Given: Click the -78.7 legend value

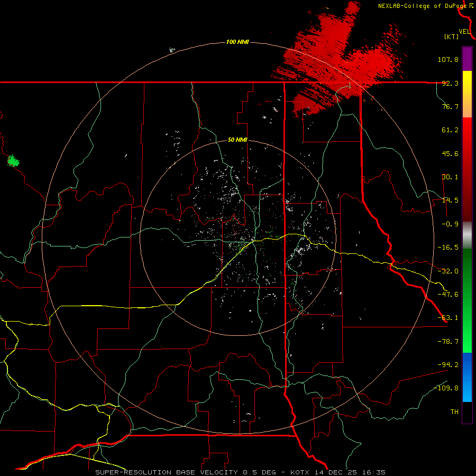Looking at the screenshot, I should tap(448, 342).
